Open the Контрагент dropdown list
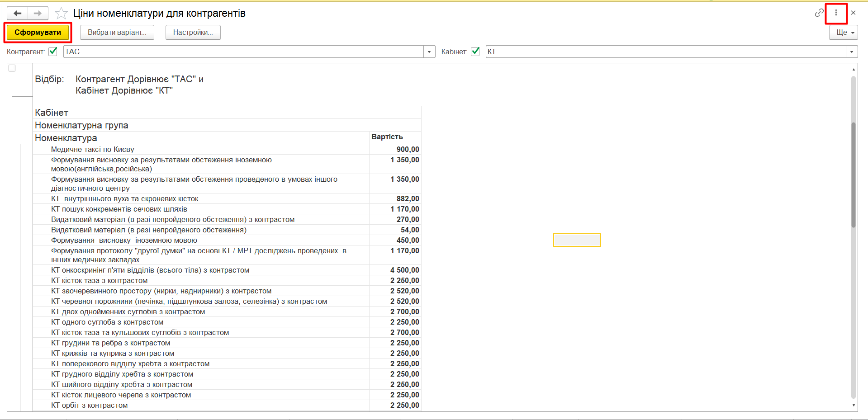Image resolution: width=868 pixels, height=420 pixels. click(x=429, y=52)
